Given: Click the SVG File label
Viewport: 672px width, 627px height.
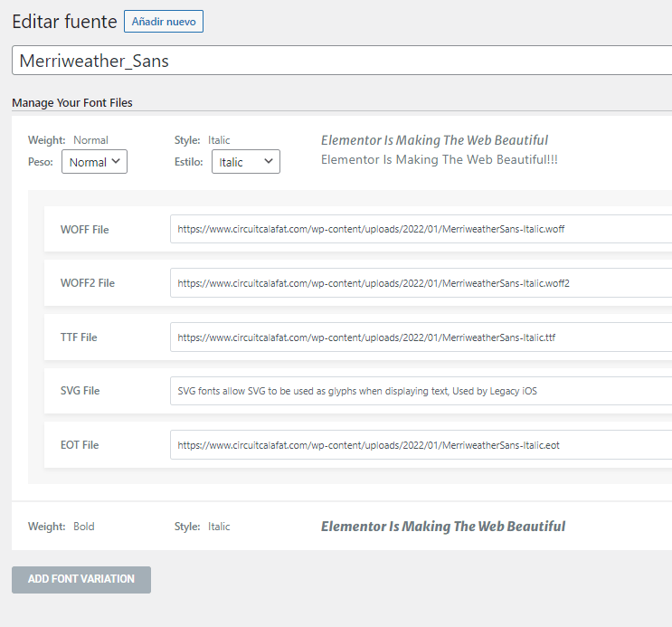Looking at the screenshot, I should (80, 391).
